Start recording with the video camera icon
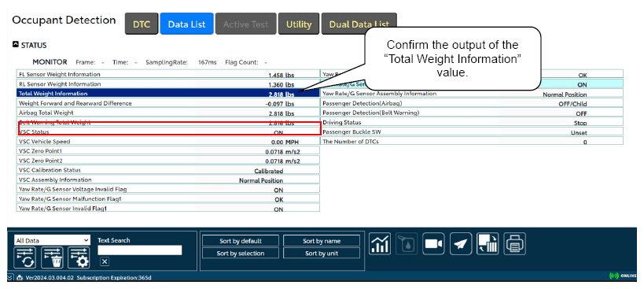 (x=434, y=243)
